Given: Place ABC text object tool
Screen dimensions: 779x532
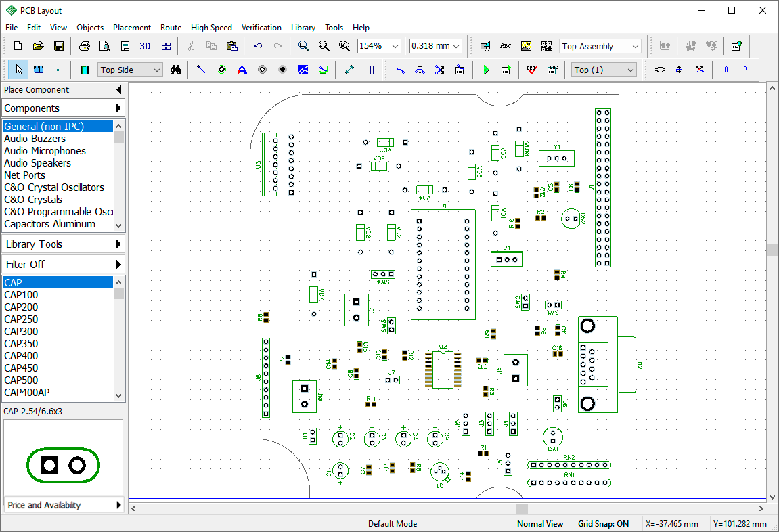Looking at the screenshot, I should [506, 46].
